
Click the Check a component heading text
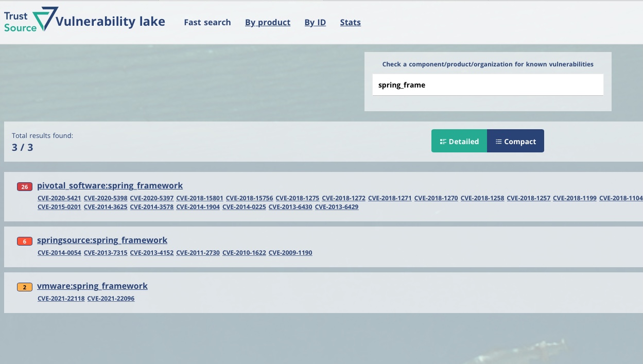tap(488, 64)
